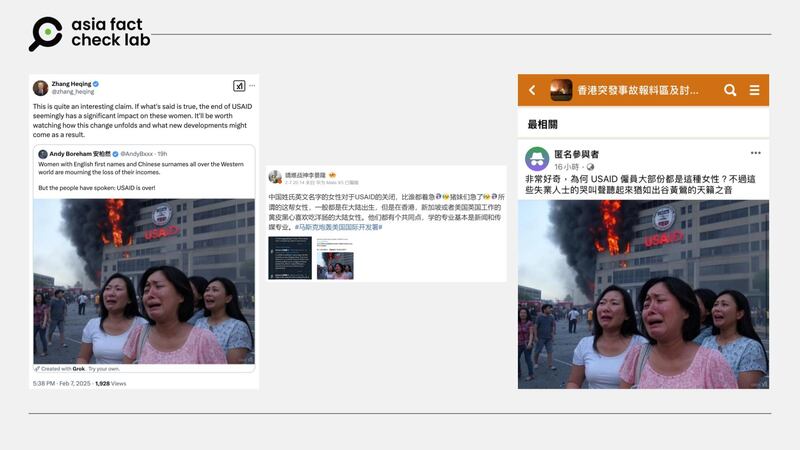Click 'Created with Grok. Try your own.' link
Screen dimensions: 800x450
click(81, 368)
